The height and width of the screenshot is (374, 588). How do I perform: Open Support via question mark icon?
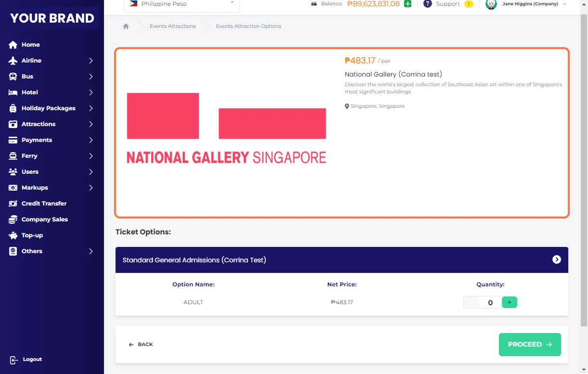tap(427, 4)
